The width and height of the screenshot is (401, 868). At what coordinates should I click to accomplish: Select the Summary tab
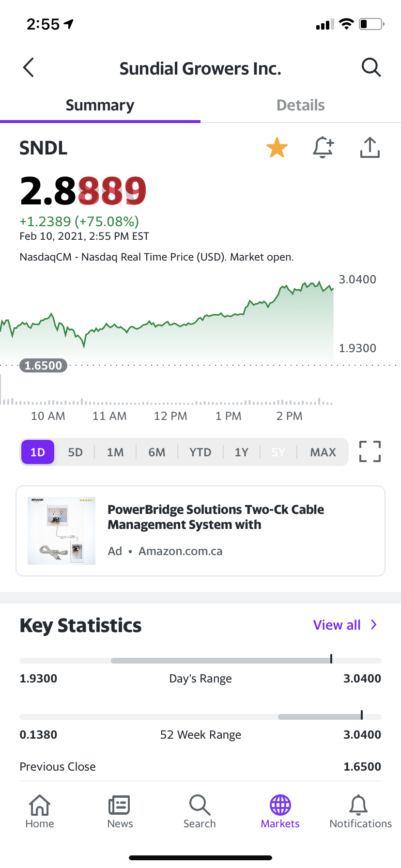coord(100,105)
